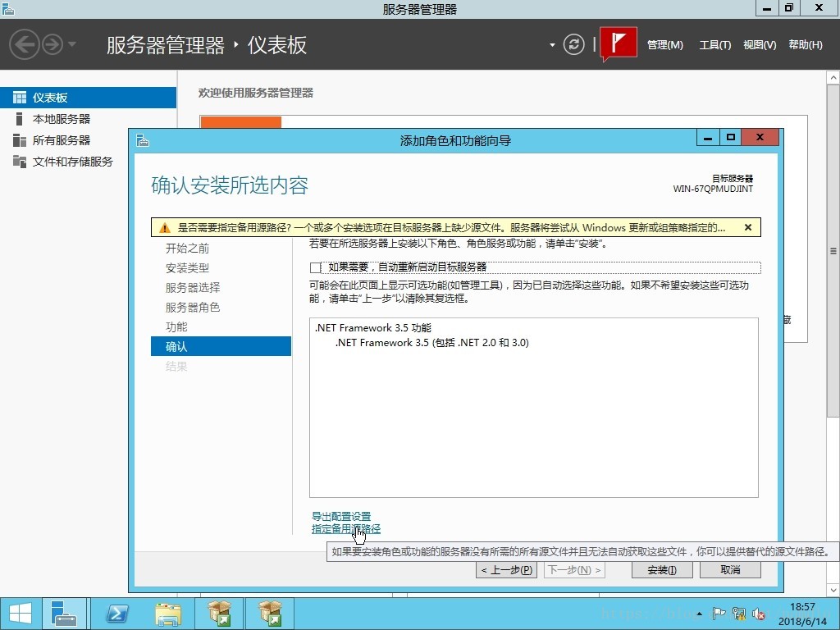Select the .NET Framework 3.5 功能 line
840x630 pixels.
pyautogui.click(x=373, y=328)
